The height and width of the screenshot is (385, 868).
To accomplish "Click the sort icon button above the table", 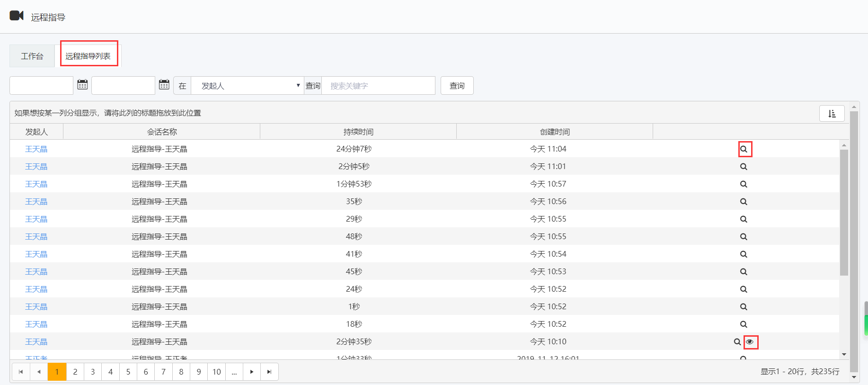I will coord(832,114).
